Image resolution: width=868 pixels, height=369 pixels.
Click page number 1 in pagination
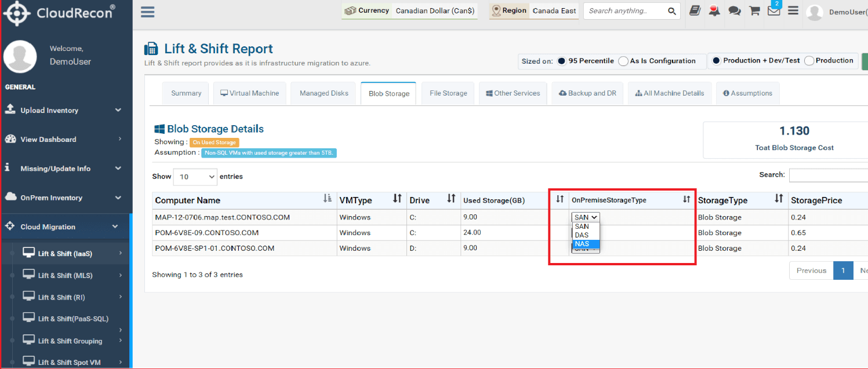(x=843, y=271)
